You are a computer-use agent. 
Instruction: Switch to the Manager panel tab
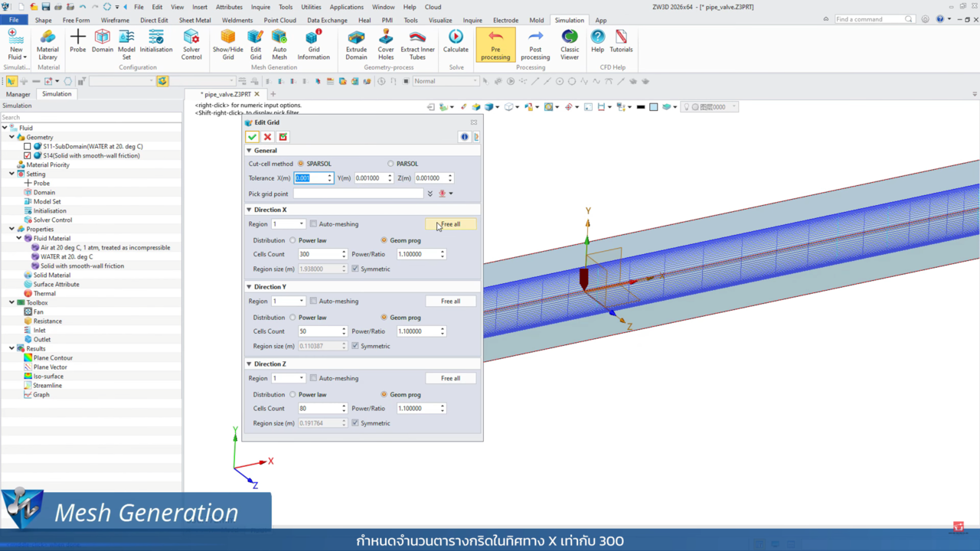click(x=18, y=94)
